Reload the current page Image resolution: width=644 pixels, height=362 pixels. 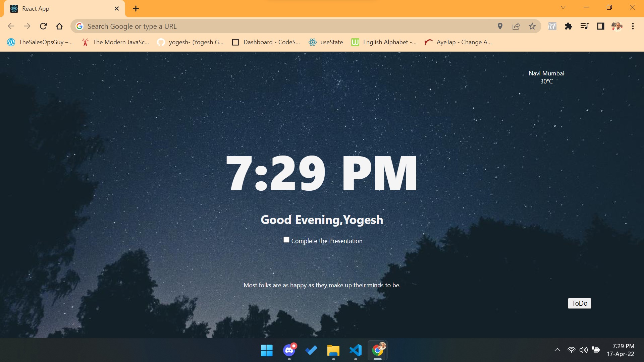[x=43, y=26]
